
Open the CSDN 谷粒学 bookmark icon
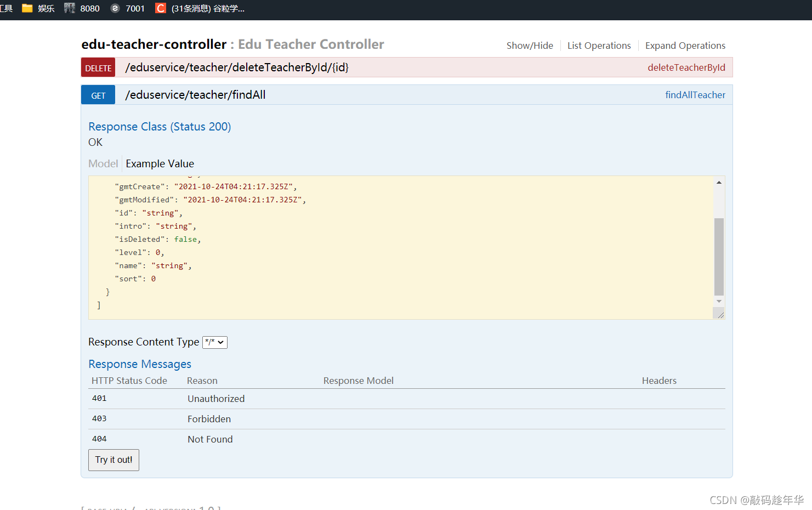[x=161, y=8]
